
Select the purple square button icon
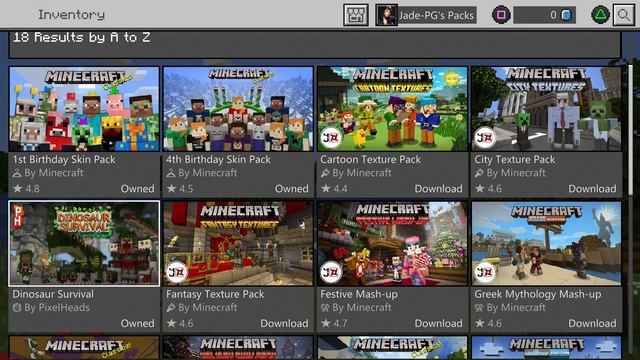coord(501,15)
